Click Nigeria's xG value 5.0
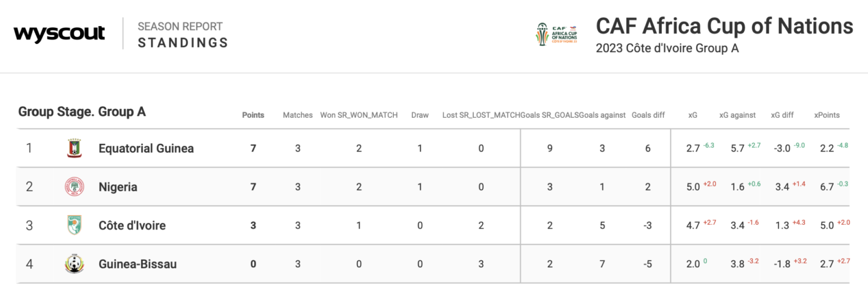Screen dimensions: 868x296 pos(693,187)
